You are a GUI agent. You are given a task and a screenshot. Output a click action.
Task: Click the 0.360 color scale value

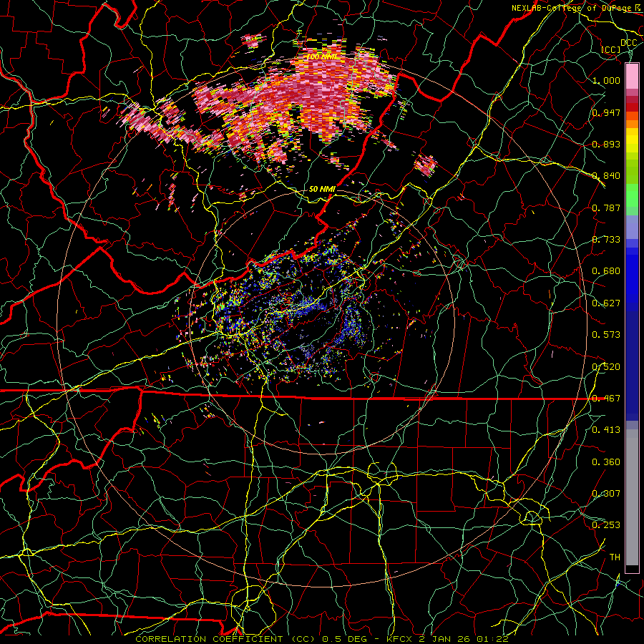[606, 462]
